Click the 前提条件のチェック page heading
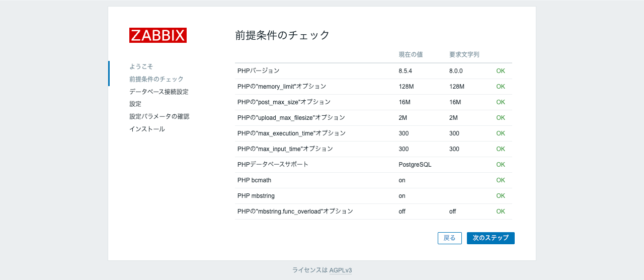 pyautogui.click(x=282, y=35)
